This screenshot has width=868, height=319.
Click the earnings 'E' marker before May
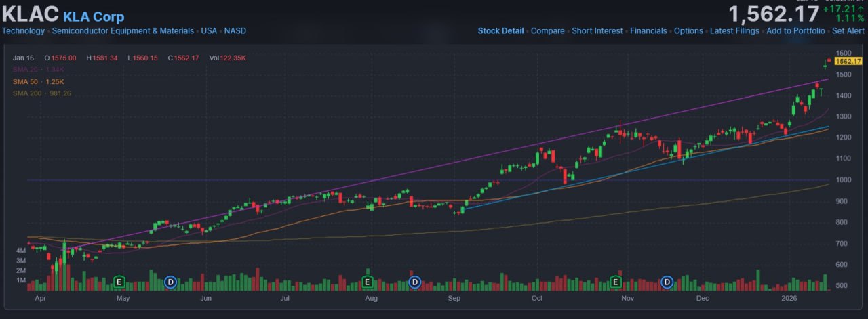(x=119, y=281)
